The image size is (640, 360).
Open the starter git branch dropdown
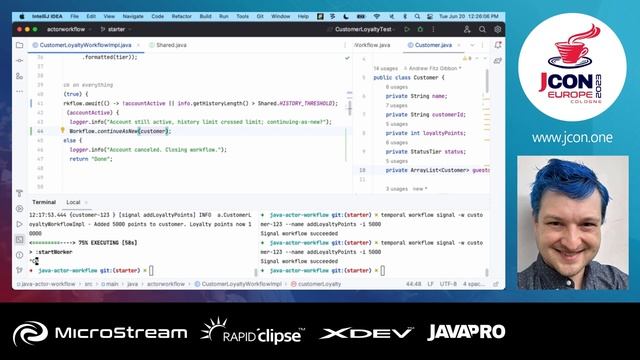[116, 29]
